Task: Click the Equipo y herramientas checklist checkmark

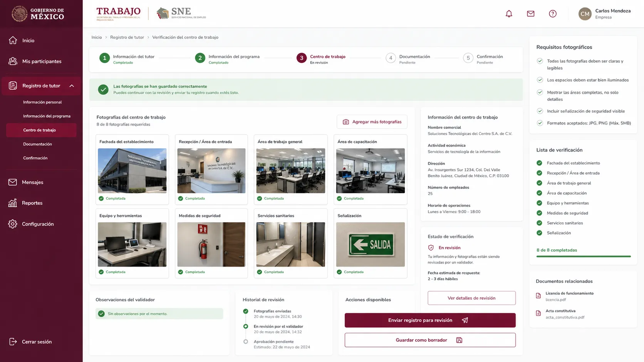Action: 539,203
